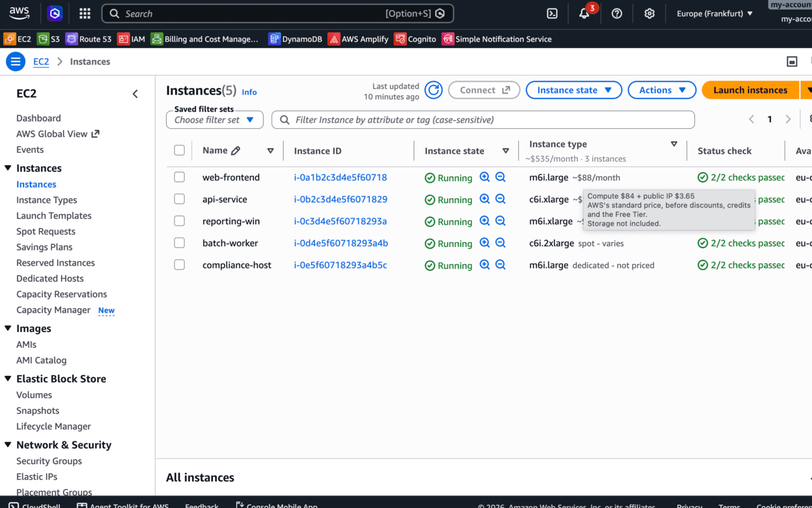This screenshot has width=812, height=508.
Task: Launch CloudShell from the top bar icon
Action: [552, 13]
